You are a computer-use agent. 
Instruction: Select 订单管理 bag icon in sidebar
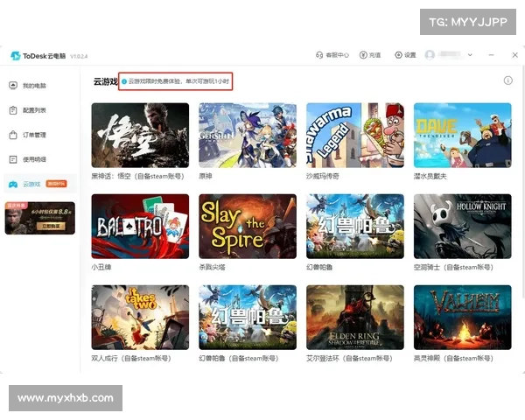(13, 135)
